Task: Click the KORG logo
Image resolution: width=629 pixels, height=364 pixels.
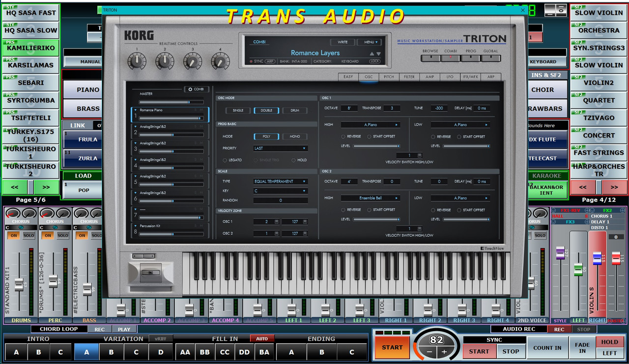Action: 139,36
